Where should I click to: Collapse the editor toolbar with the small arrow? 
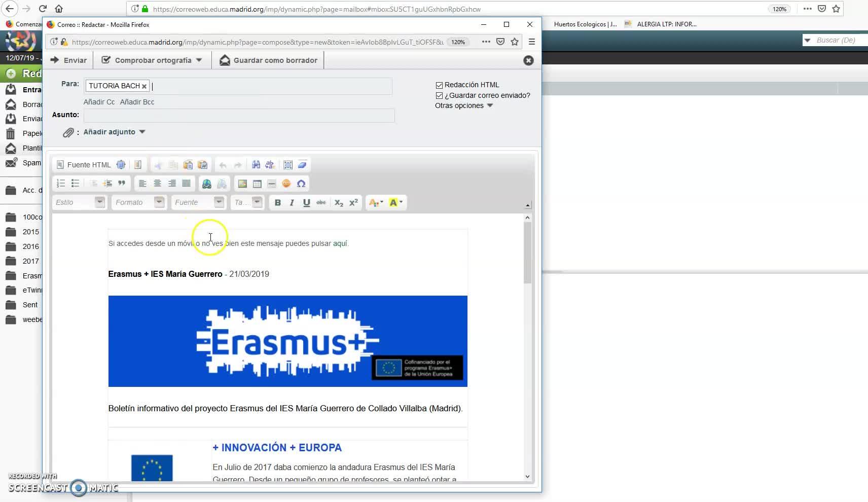click(528, 205)
